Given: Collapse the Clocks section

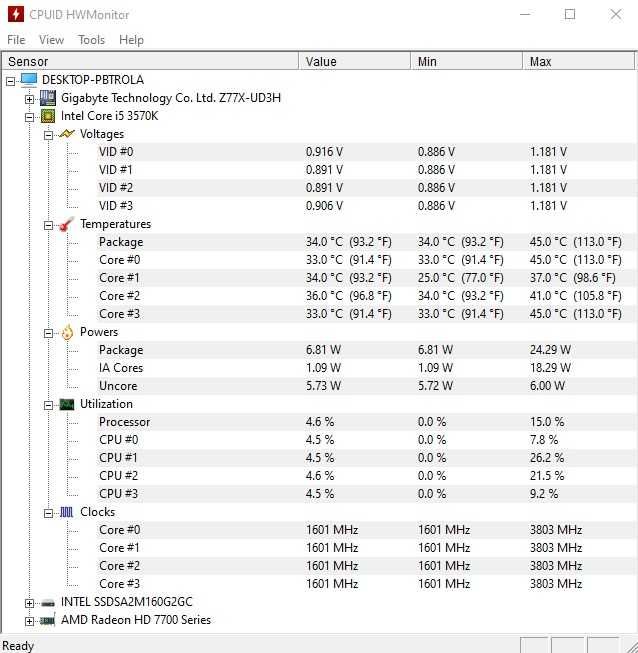Looking at the screenshot, I should (48, 513).
